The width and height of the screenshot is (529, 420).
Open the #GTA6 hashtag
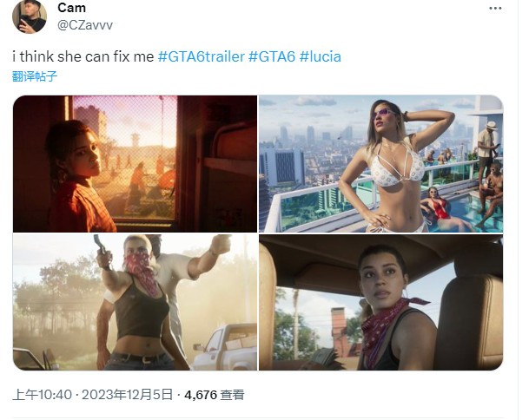coord(272,56)
